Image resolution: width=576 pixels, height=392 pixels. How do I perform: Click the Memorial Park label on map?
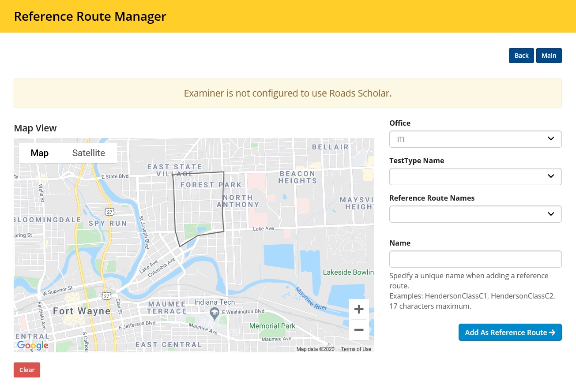(x=272, y=326)
